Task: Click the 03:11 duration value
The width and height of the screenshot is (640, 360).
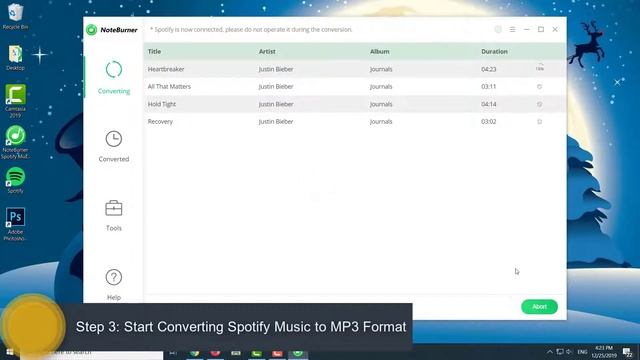Action: pos(489,87)
